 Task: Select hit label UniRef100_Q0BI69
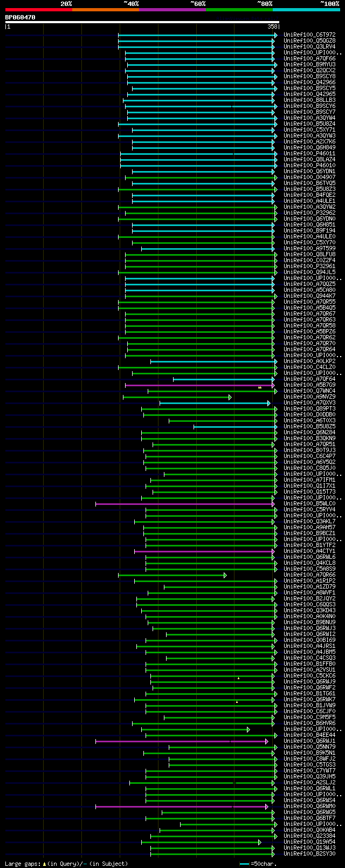click(309, 640)
